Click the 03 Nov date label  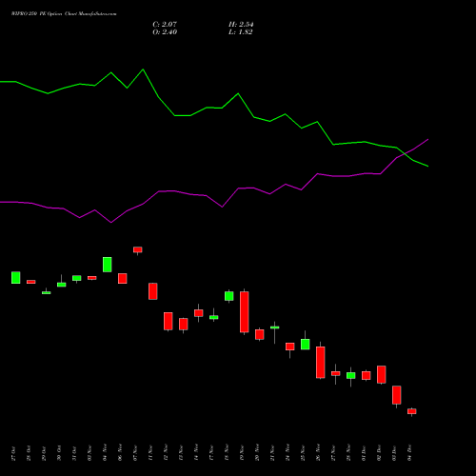89,453
